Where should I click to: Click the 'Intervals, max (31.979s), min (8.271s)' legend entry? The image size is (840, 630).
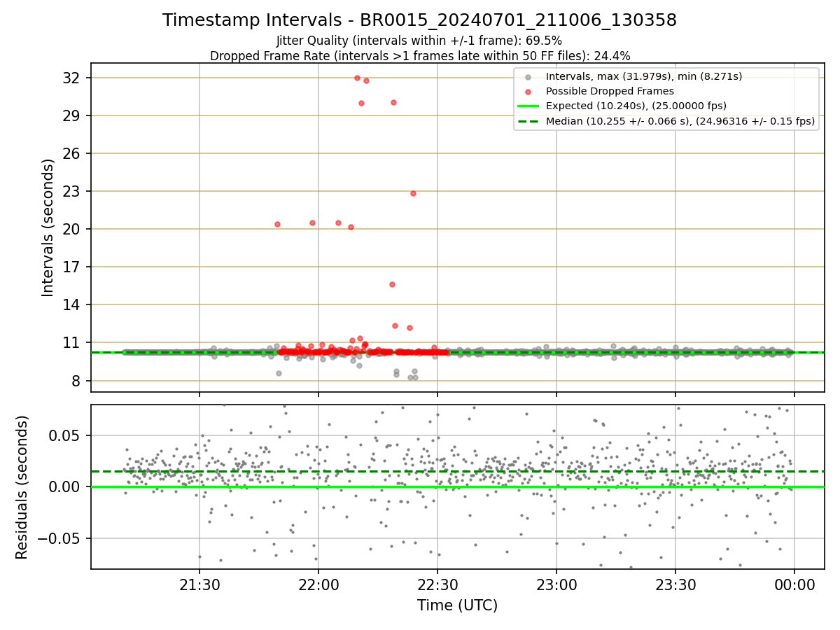tap(644, 76)
